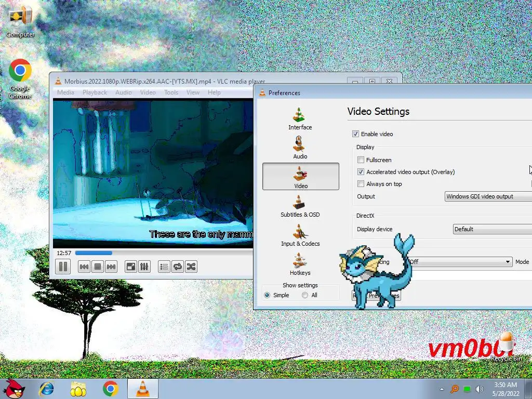Open Google Chrome desktop shortcut

(20, 79)
